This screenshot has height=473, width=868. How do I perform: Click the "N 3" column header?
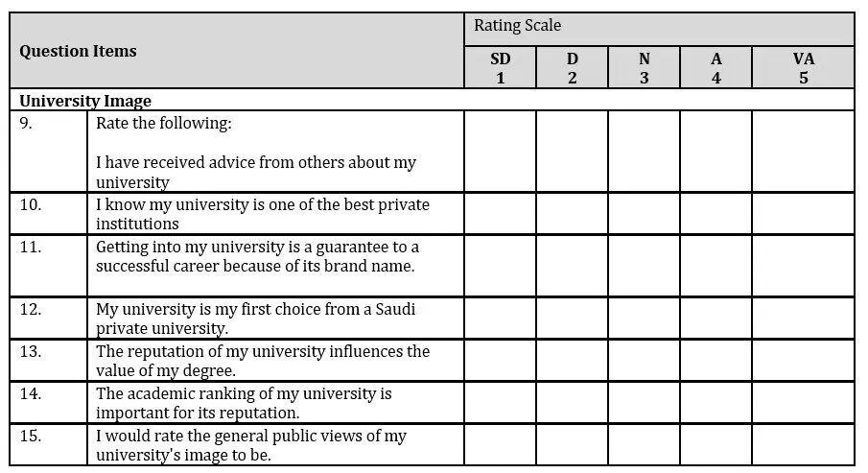tap(644, 68)
